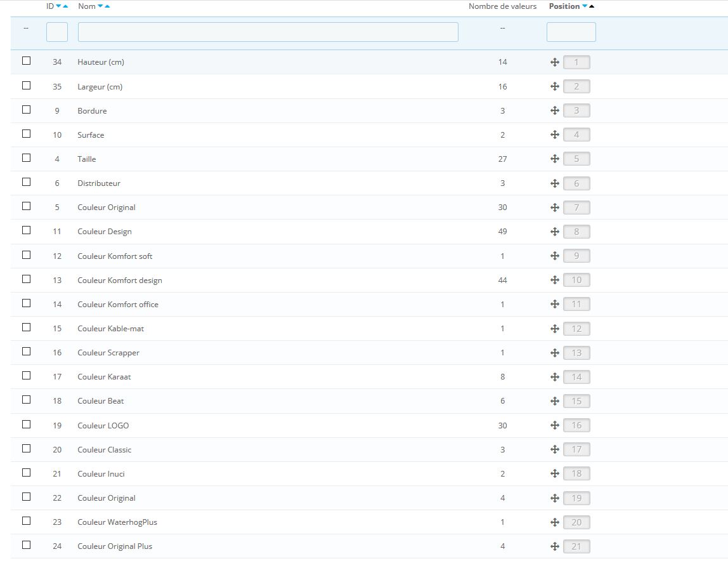This screenshot has width=728, height=561.
Task: Sort Nom column ascending arrow
Action: 107,6
